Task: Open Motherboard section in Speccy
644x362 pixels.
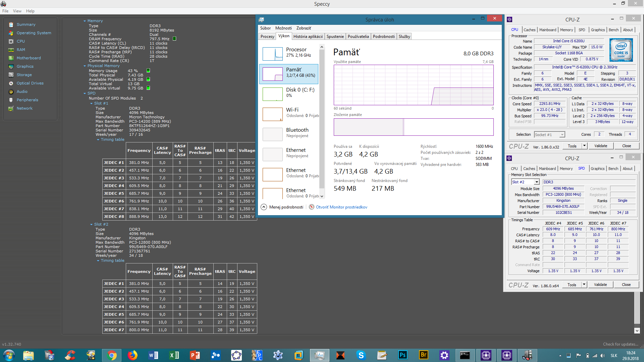Action: (x=29, y=58)
